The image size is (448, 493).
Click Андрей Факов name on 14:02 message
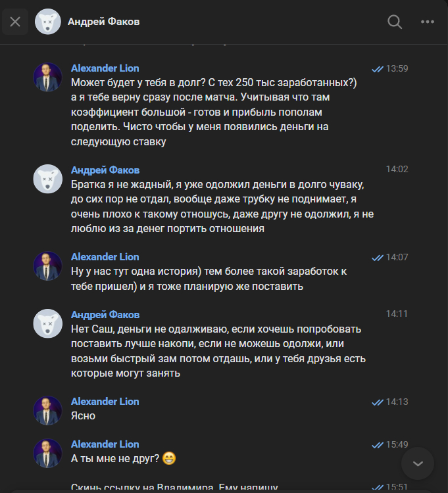105,170
